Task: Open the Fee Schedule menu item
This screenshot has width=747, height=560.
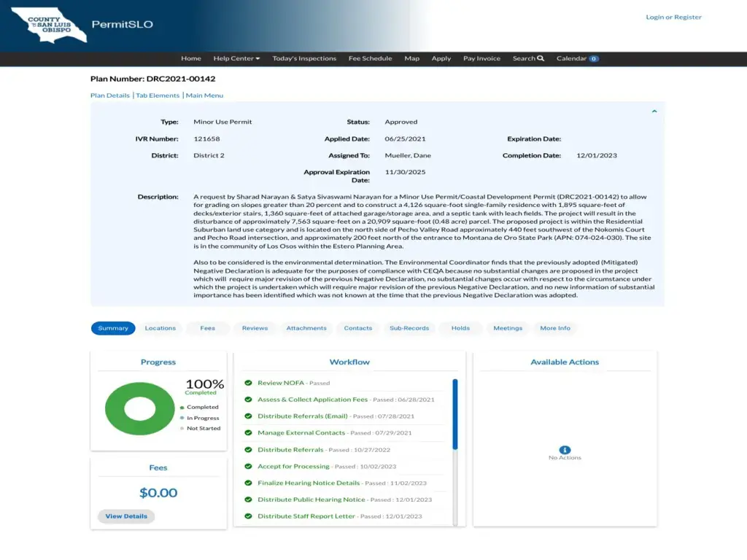Action: point(370,58)
